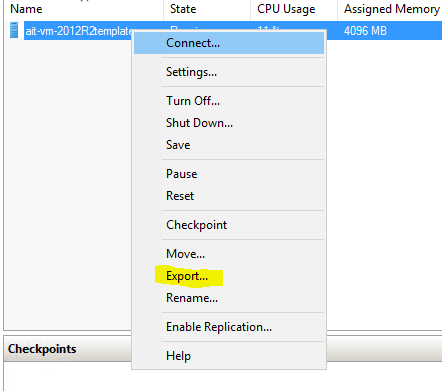Image resolution: width=442 pixels, height=391 pixels.
Task: Click the Assigned Memory column header
Action: pyautogui.click(x=390, y=9)
